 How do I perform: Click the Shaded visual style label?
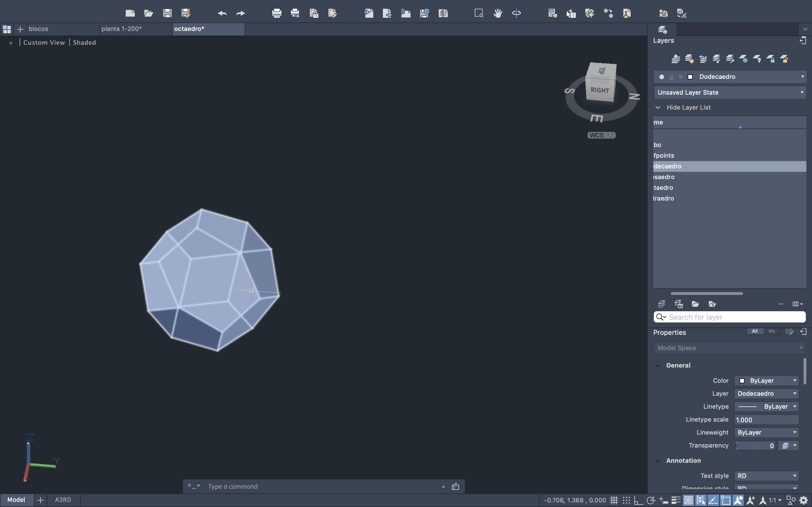84,43
